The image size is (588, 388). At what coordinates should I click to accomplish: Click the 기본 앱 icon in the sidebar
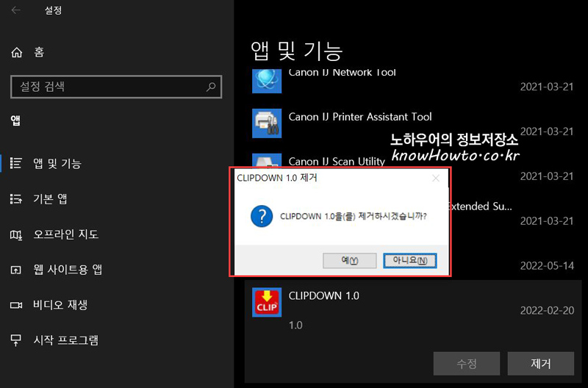tap(15, 198)
